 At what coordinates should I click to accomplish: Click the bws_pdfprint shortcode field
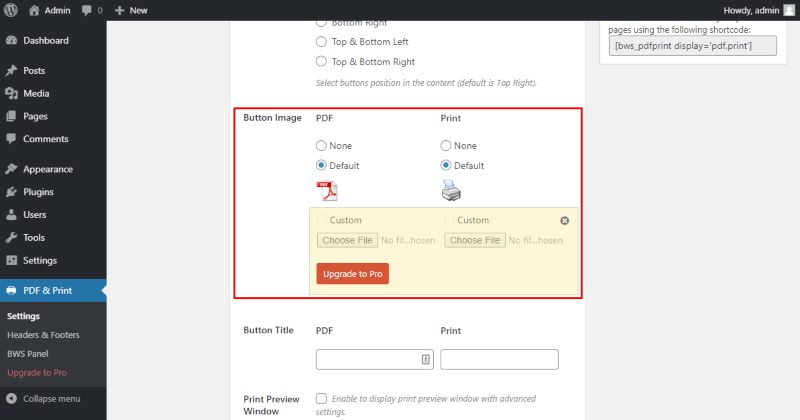(692, 45)
